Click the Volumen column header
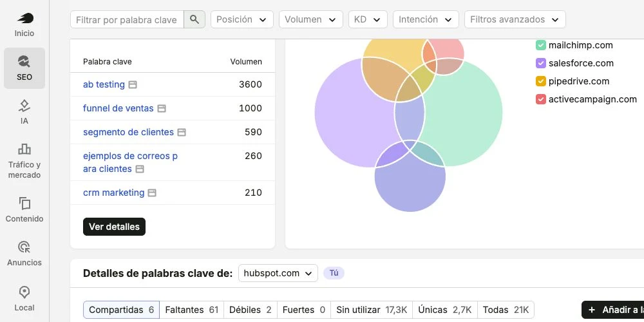This screenshot has width=644, height=322. coord(246,62)
